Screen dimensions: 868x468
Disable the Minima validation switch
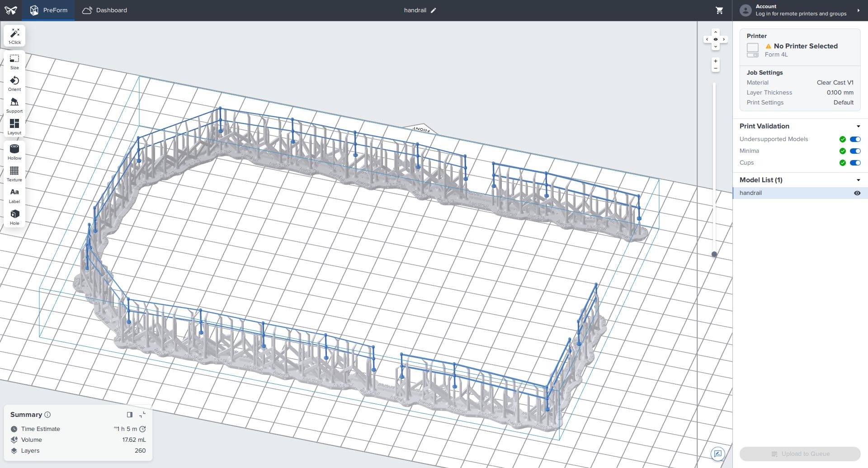855,151
